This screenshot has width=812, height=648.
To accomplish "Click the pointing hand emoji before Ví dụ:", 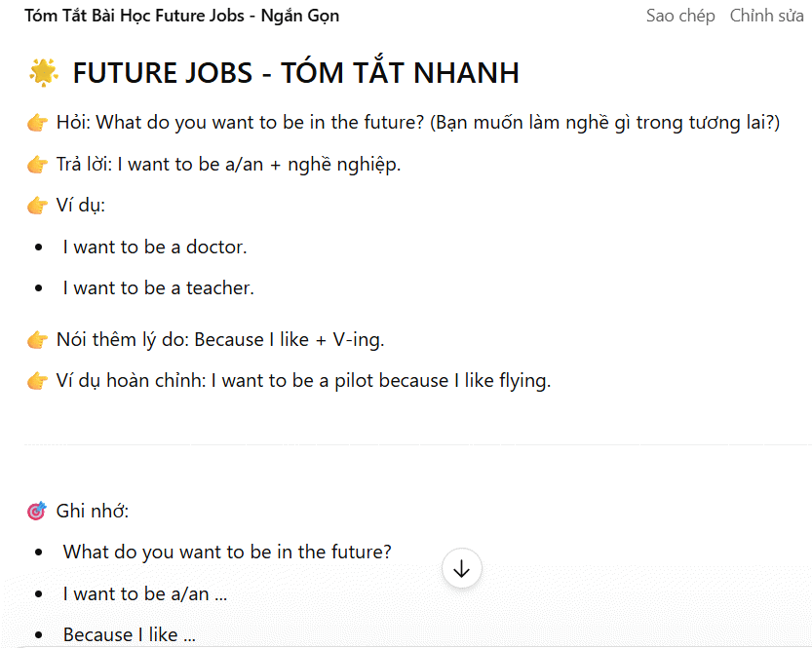I will coord(38,206).
